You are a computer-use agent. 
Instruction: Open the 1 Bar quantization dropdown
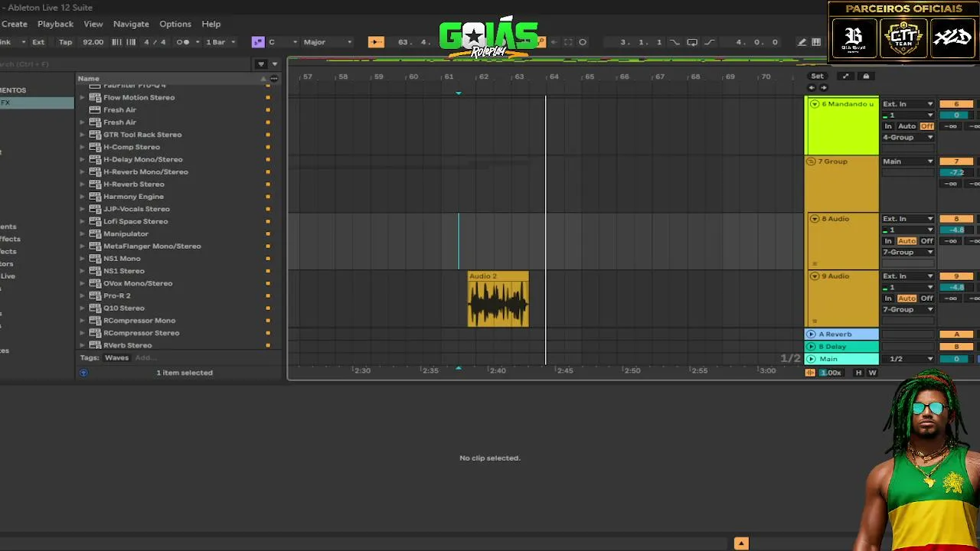(x=220, y=42)
